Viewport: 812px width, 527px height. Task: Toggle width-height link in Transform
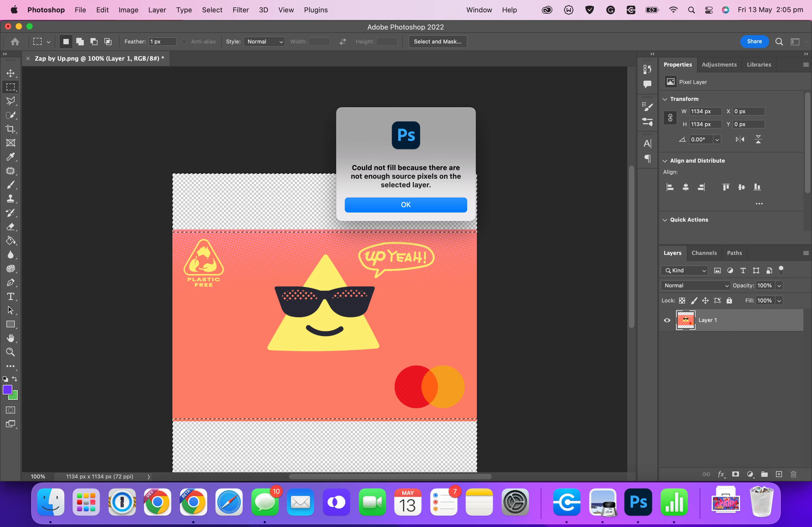point(670,118)
